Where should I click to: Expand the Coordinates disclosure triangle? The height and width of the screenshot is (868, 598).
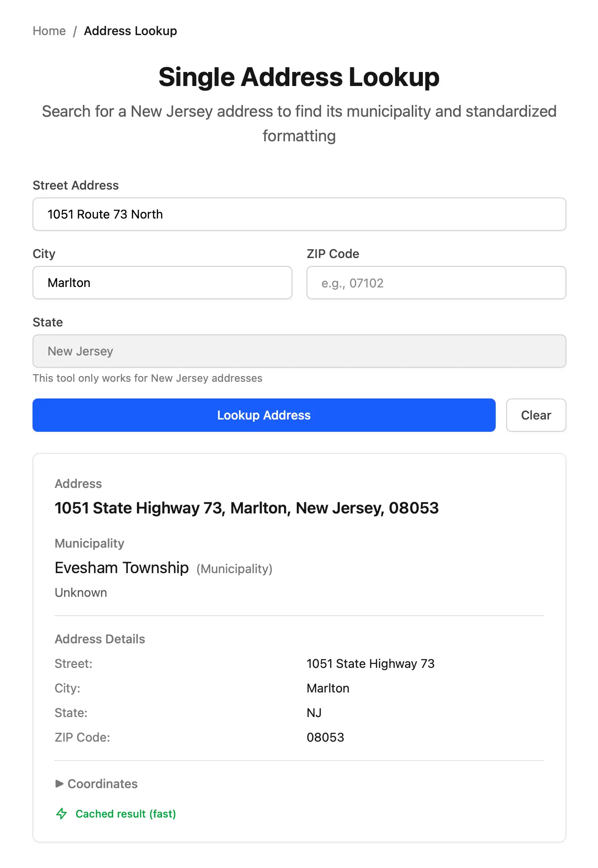59,784
